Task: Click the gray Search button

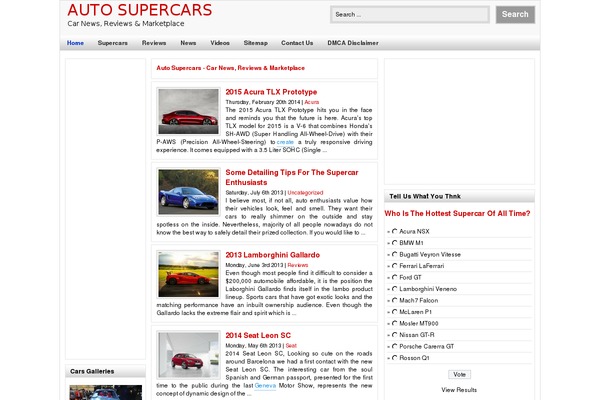Action: pyautogui.click(x=515, y=15)
